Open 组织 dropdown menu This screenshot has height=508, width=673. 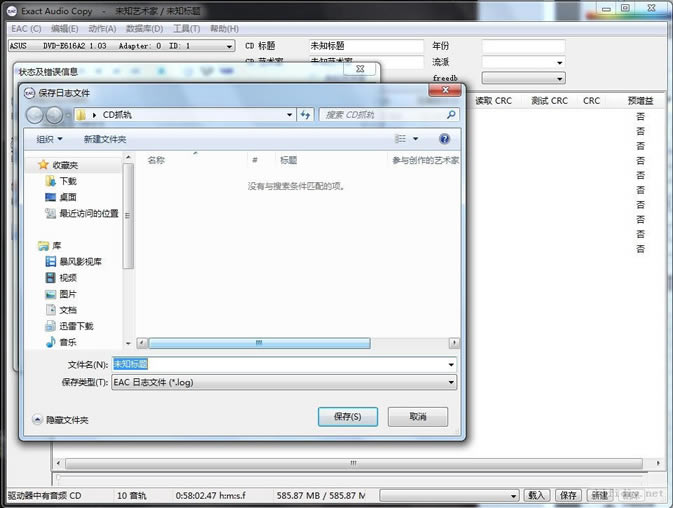coord(49,139)
